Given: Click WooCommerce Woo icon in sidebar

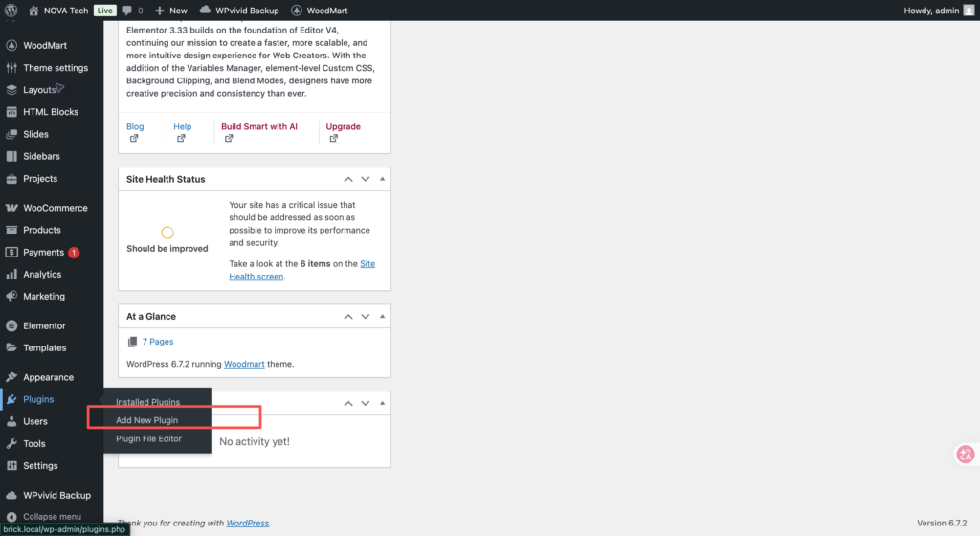Looking at the screenshot, I should tap(11, 208).
